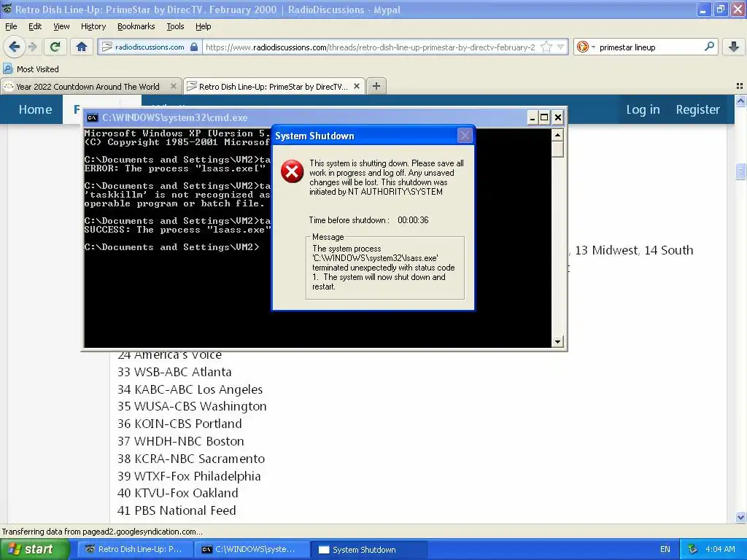Viewport: 747px width, 560px height.
Task: Click the browser page scroll up arrow
Action: [x=740, y=101]
